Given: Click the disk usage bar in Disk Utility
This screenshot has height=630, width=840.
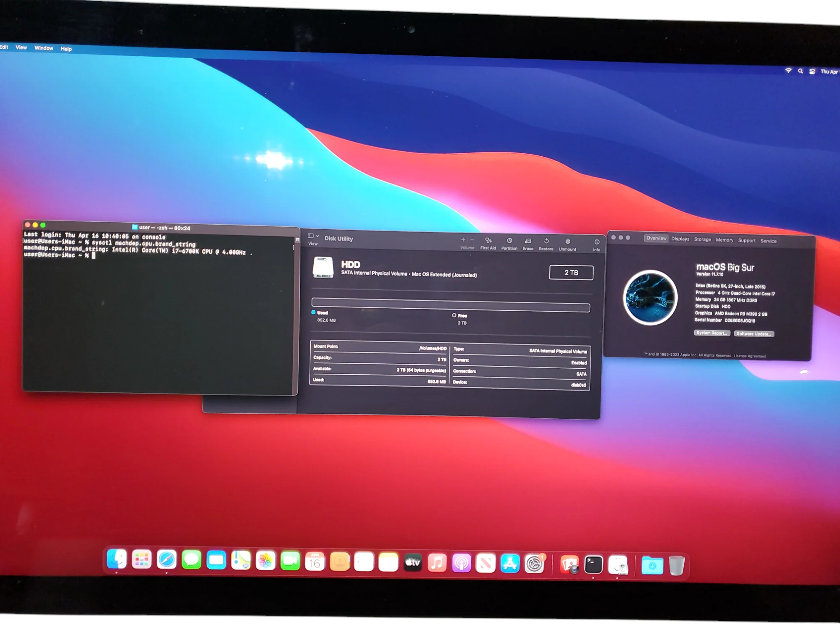Looking at the screenshot, I should (x=451, y=305).
